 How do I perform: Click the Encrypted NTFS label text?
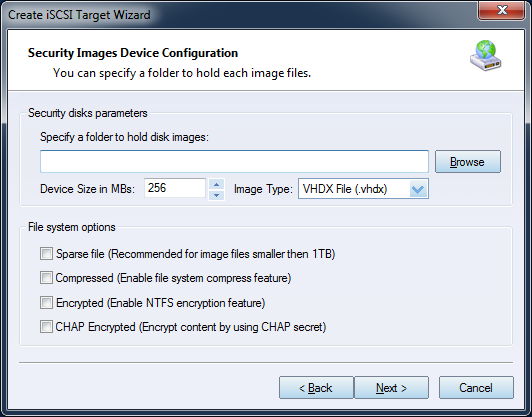[x=160, y=303]
